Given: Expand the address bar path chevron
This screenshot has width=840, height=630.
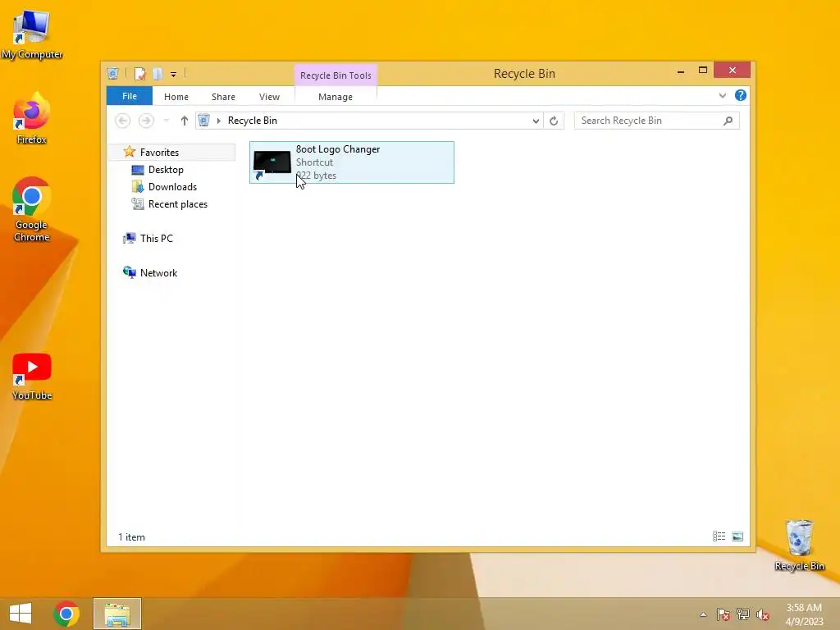Looking at the screenshot, I should tap(218, 121).
